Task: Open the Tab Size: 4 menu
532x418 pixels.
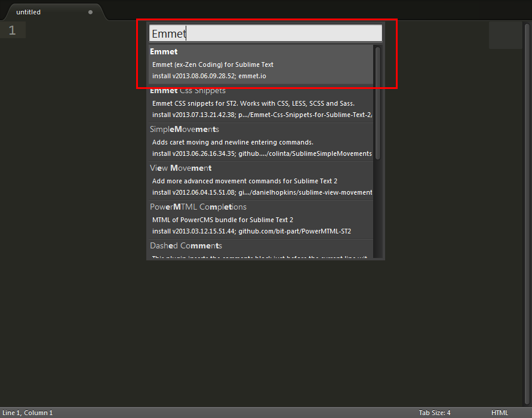Action: [435, 413]
